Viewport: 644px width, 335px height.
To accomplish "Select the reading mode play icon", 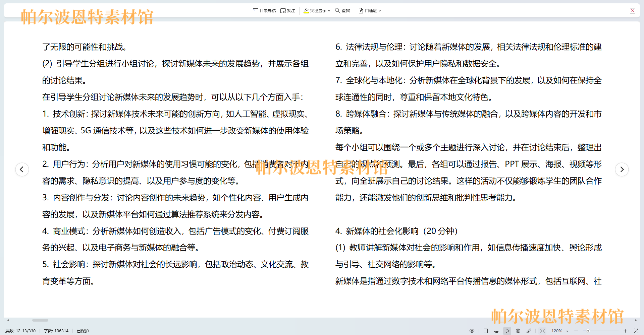I will point(507,331).
